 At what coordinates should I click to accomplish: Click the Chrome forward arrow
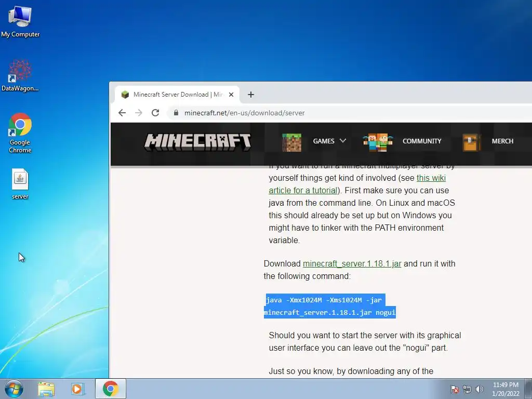139,113
